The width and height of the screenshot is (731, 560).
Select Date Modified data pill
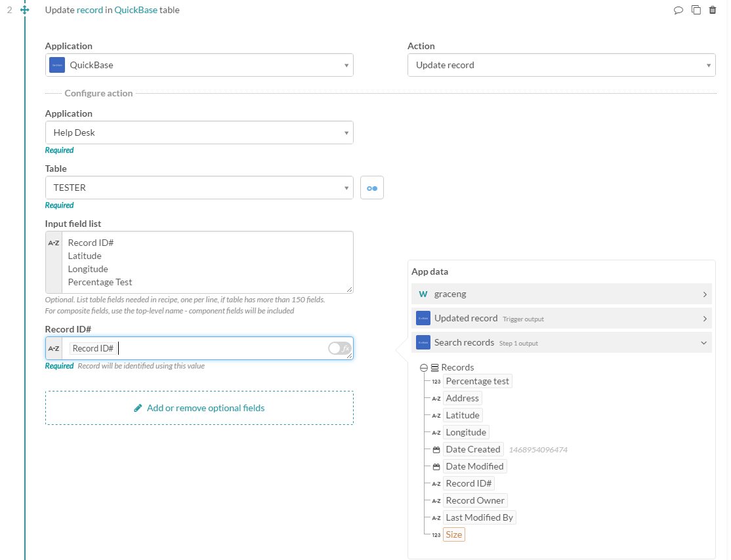pos(474,466)
